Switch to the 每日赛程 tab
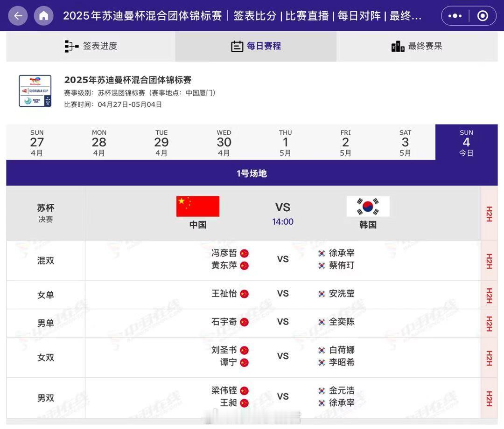504x429 pixels. click(256, 46)
